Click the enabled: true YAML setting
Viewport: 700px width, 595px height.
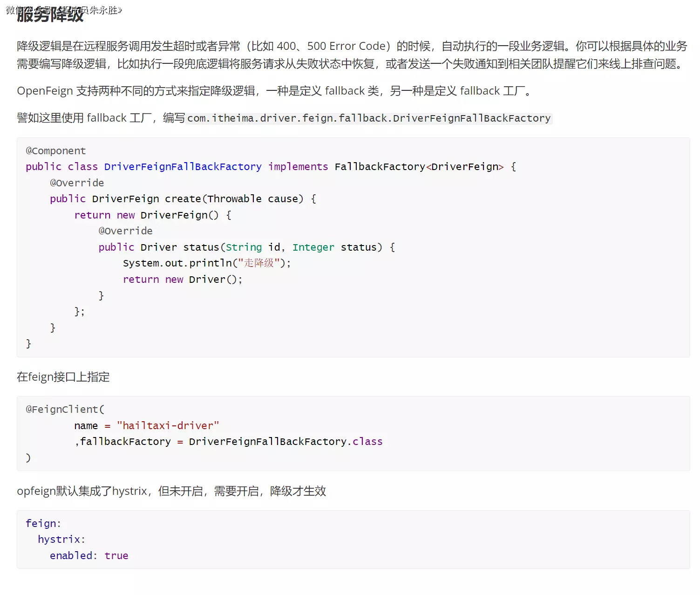click(89, 555)
